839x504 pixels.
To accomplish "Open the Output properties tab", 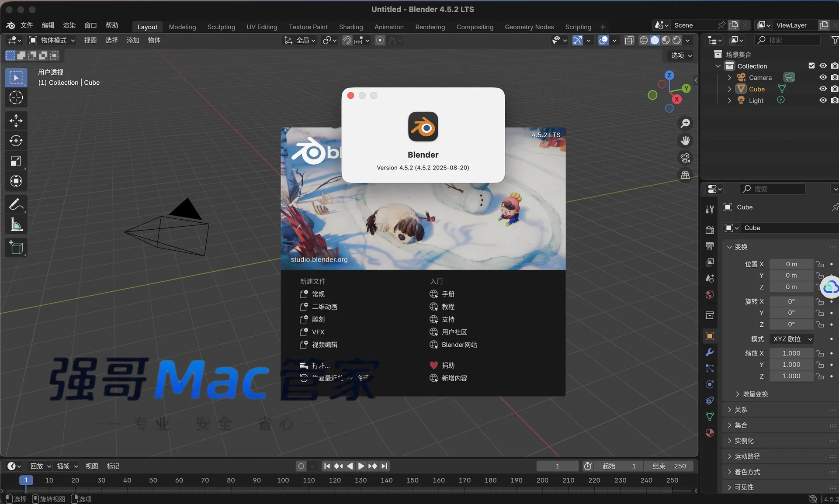I will (710, 246).
